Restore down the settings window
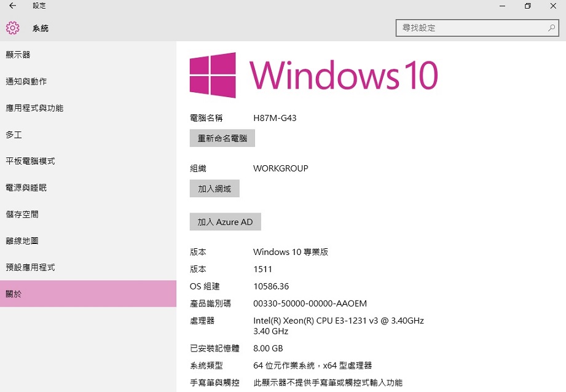Viewport: 566px width, 392px height. [x=527, y=6]
